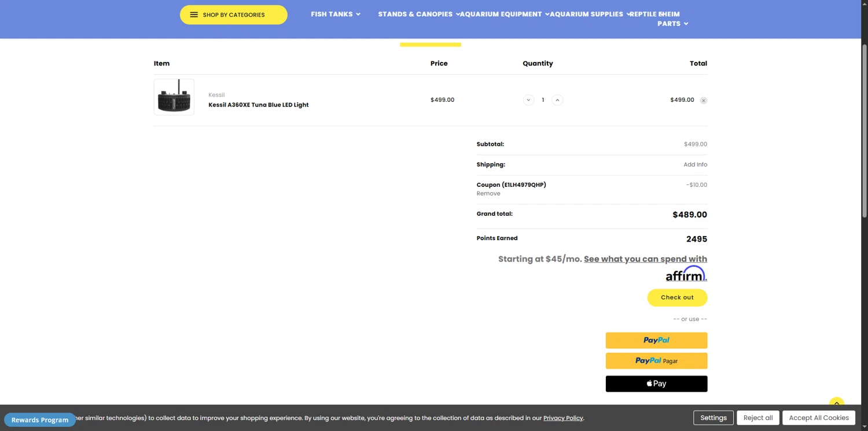This screenshot has height=431, width=868.
Task: Click Reject all cookies
Action: coord(758,418)
